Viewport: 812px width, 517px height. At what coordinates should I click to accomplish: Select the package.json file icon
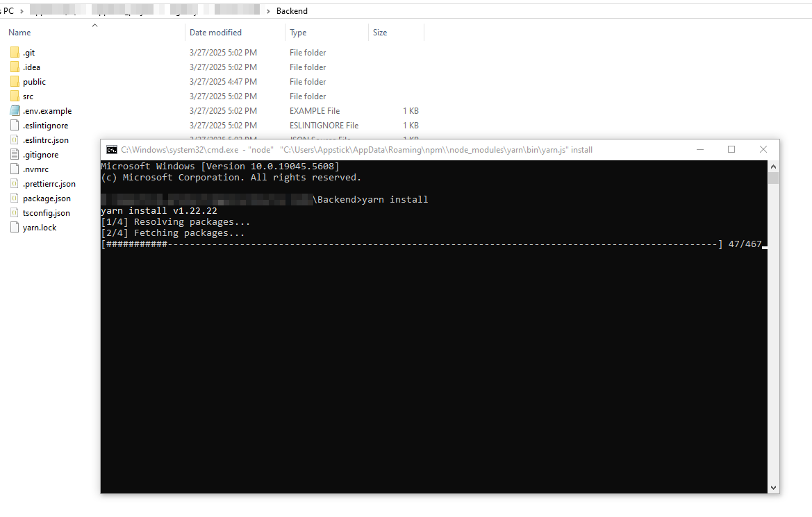point(15,198)
